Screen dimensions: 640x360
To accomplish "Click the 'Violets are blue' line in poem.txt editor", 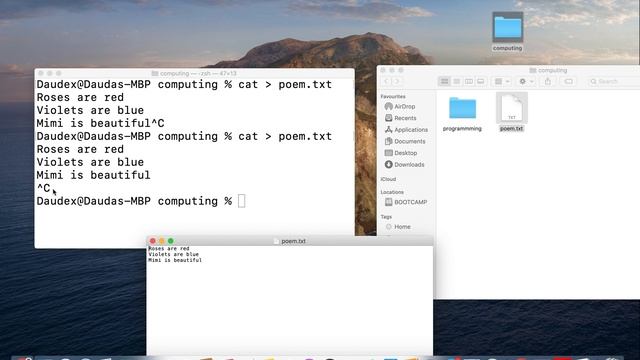I will coord(173,254).
